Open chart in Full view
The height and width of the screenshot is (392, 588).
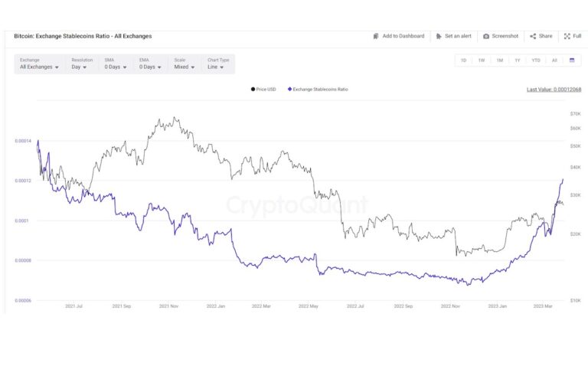tap(573, 36)
